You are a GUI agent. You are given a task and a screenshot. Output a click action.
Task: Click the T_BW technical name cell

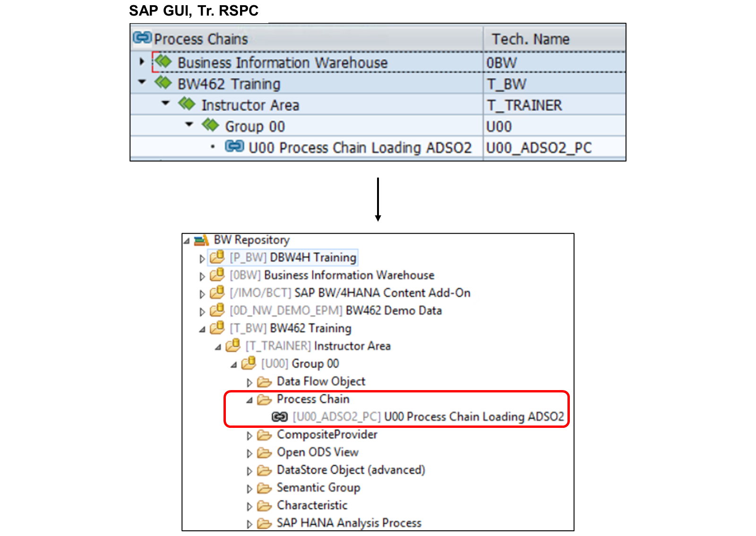point(555,84)
